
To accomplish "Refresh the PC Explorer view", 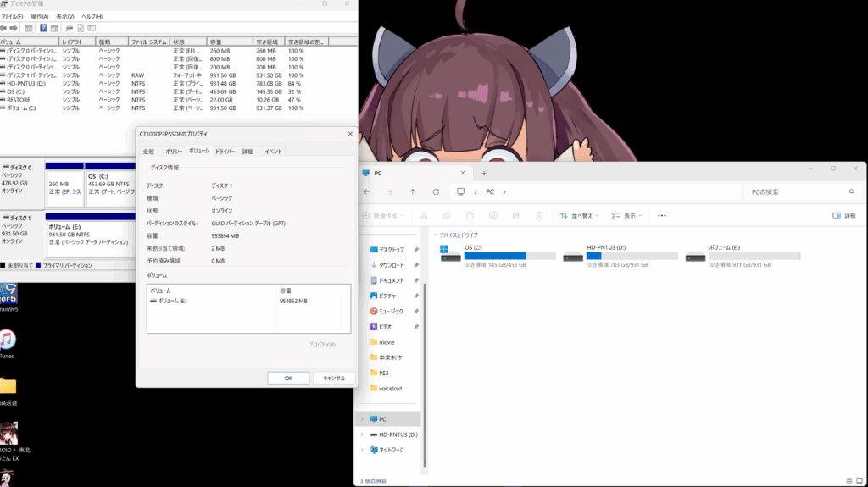I will [x=436, y=192].
